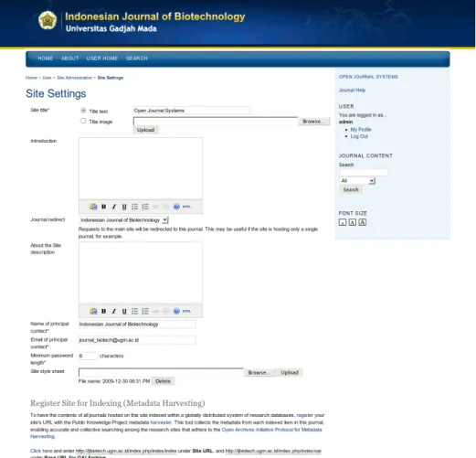Open My Profile link

click(x=361, y=130)
